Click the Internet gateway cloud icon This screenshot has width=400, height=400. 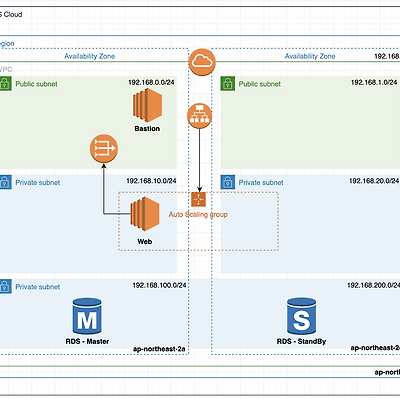coord(202,62)
